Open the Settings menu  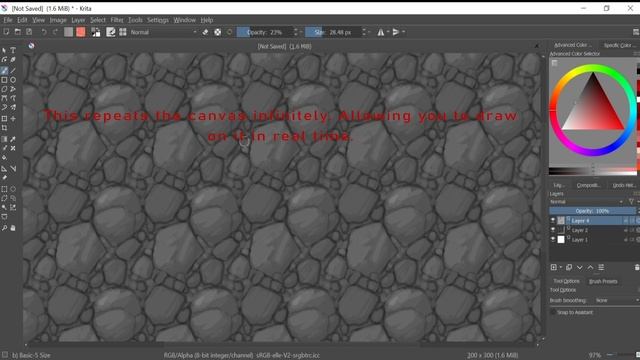[158, 20]
